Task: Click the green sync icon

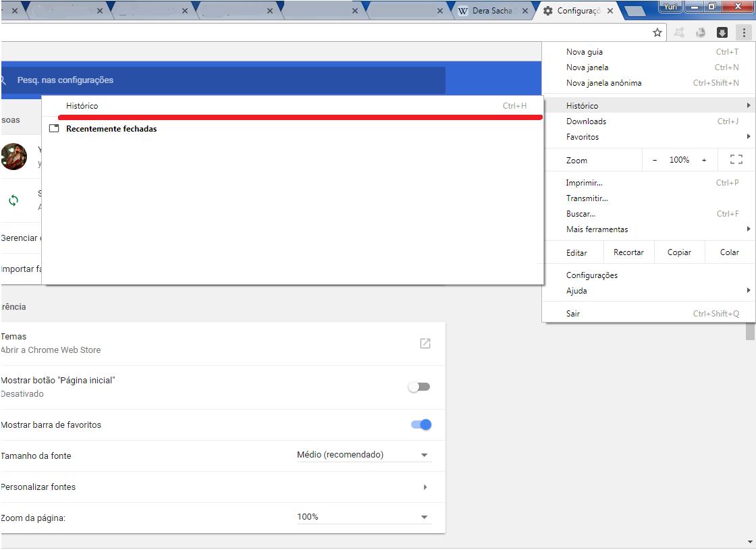Action: (x=13, y=200)
